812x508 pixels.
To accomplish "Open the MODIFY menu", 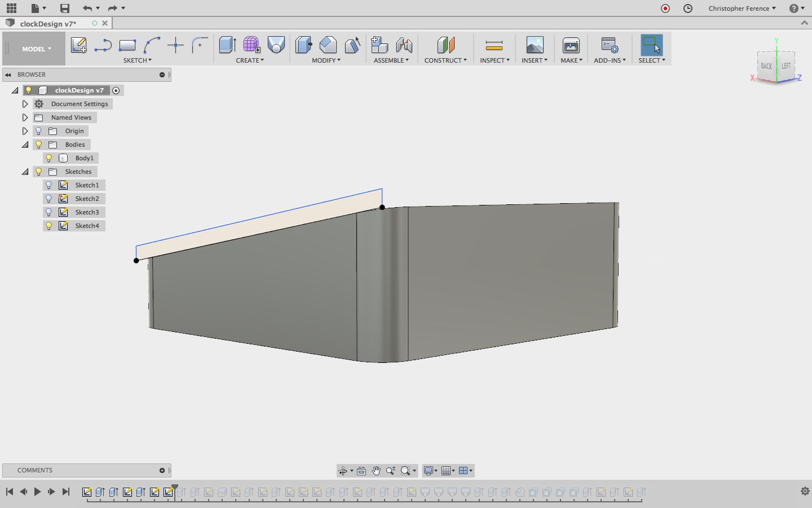I will click(326, 60).
